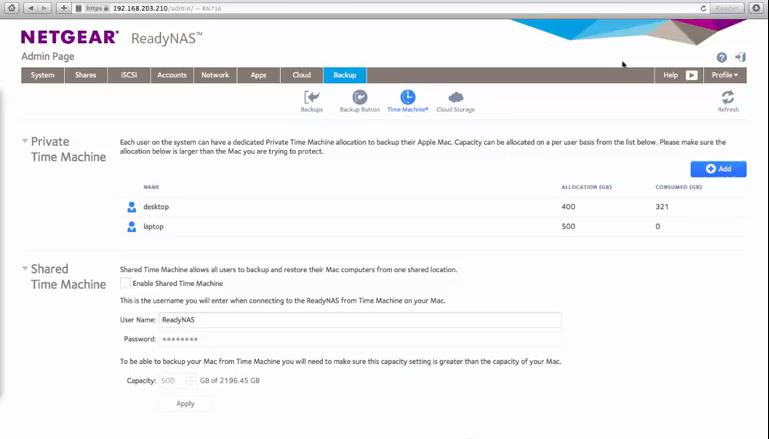Click the User Name input field
The height and width of the screenshot is (439, 769).
(360, 320)
